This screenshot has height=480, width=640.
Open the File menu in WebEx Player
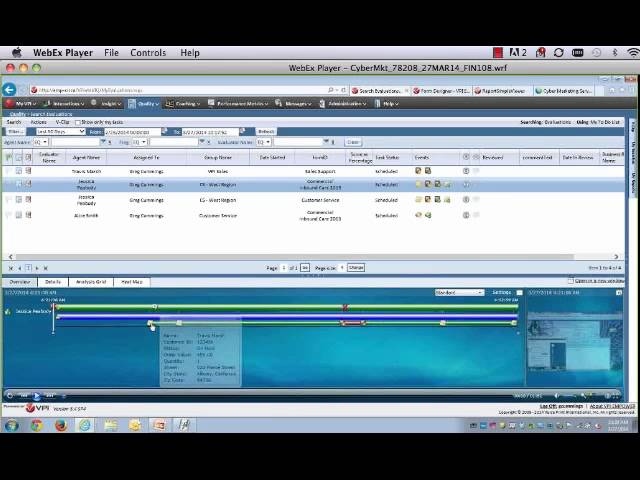point(111,53)
